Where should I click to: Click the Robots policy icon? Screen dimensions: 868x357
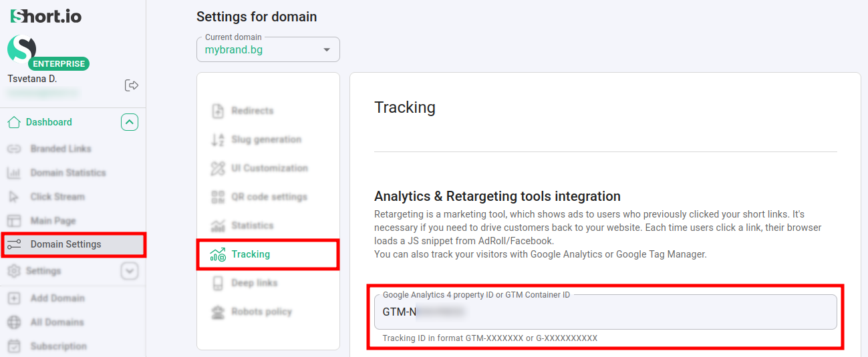pos(218,312)
